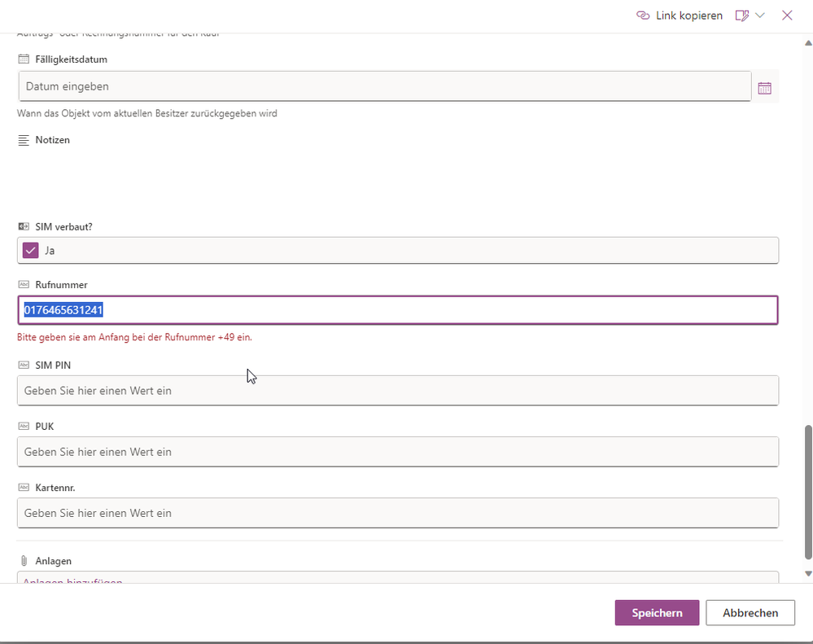
Task: Click the Anlagen hinzufügen link
Action: pyautogui.click(x=72, y=581)
